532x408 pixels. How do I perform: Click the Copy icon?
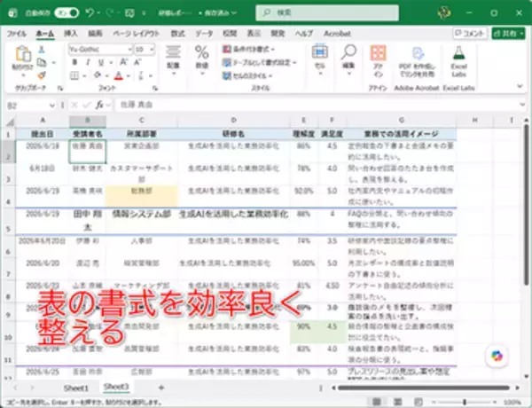coord(42,62)
